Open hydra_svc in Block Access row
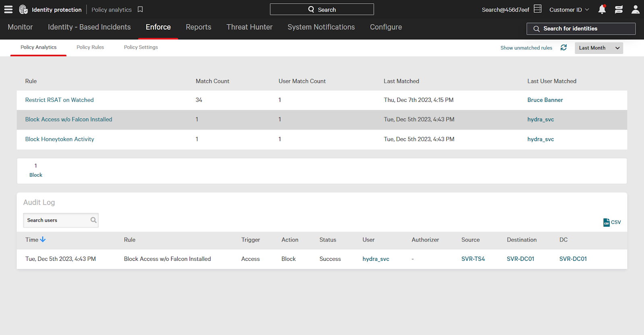This screenshot has width=644, height=335. point(541,120)
